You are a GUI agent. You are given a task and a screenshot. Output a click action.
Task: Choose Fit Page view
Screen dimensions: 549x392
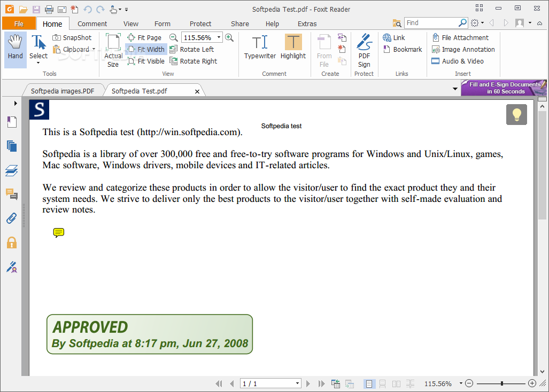(x=145, y=38)
